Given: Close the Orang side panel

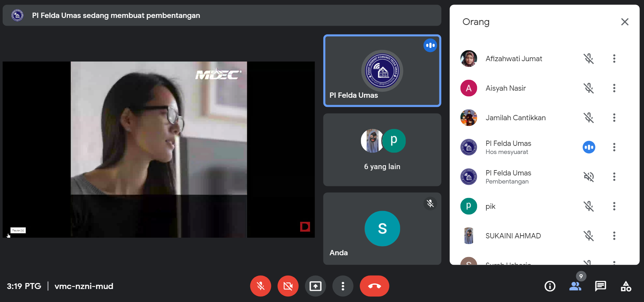Looking at the screenshot, I should pyautogui.click(x=625, y=22).
